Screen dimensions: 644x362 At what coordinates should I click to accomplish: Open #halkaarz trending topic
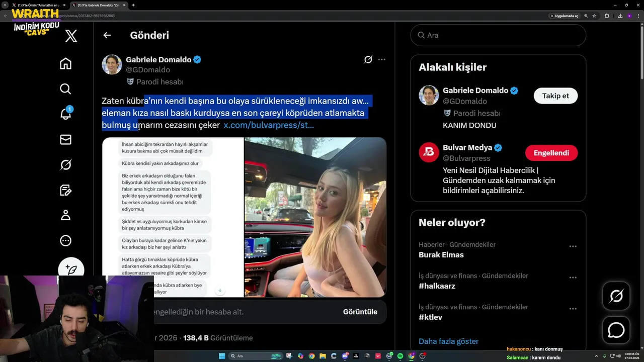437,286
